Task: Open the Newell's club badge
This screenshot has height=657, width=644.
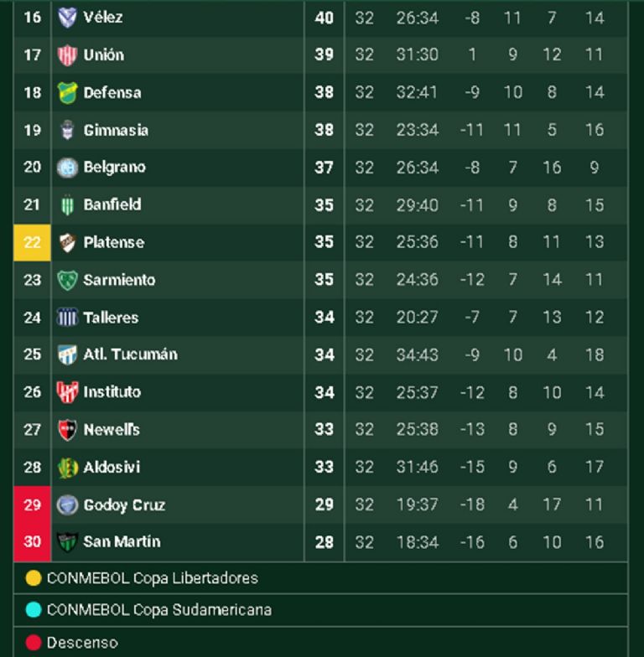Action: [67, 430]
